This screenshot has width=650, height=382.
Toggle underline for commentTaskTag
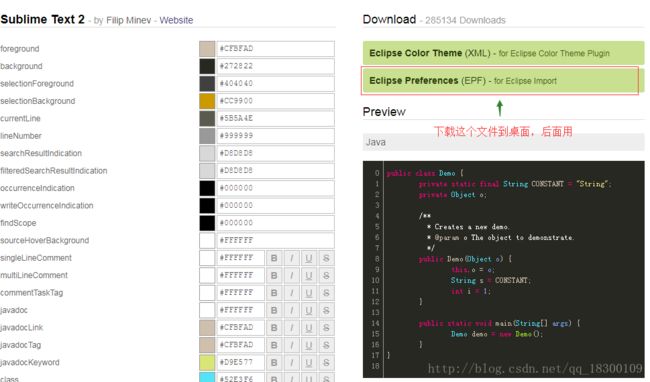pyautogui.click(x=309, y=293)
